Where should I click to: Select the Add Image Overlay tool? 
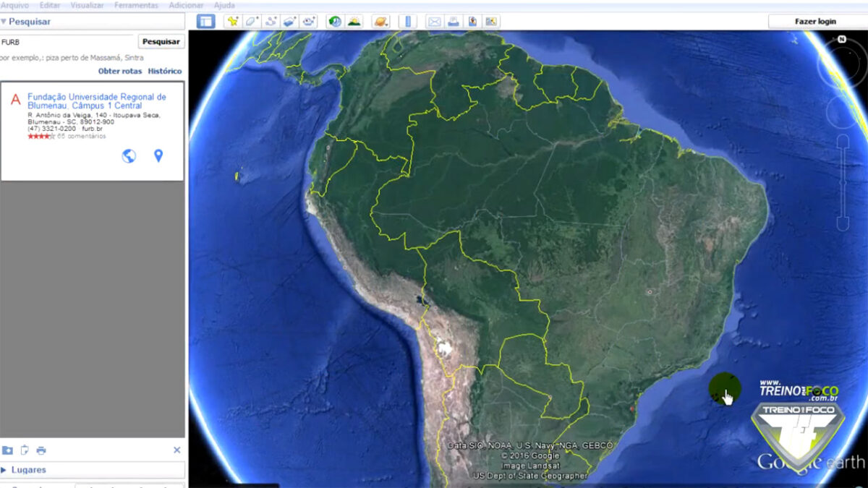291,21
